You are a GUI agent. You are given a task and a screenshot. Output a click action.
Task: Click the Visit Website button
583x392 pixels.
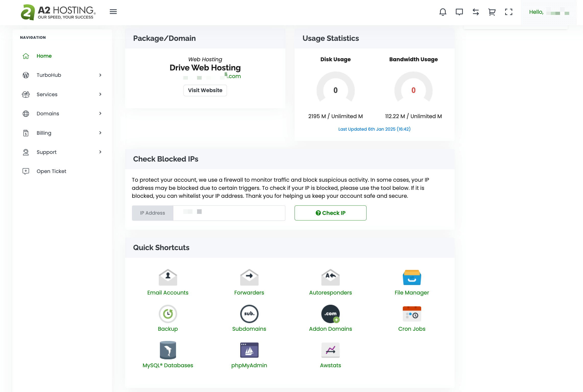coord(205,90)
